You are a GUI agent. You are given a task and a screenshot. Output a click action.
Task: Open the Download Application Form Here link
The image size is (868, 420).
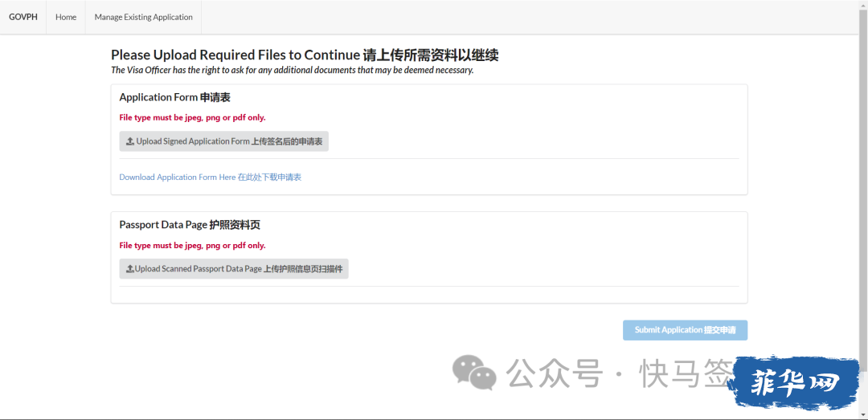click(x=211, y=177)
